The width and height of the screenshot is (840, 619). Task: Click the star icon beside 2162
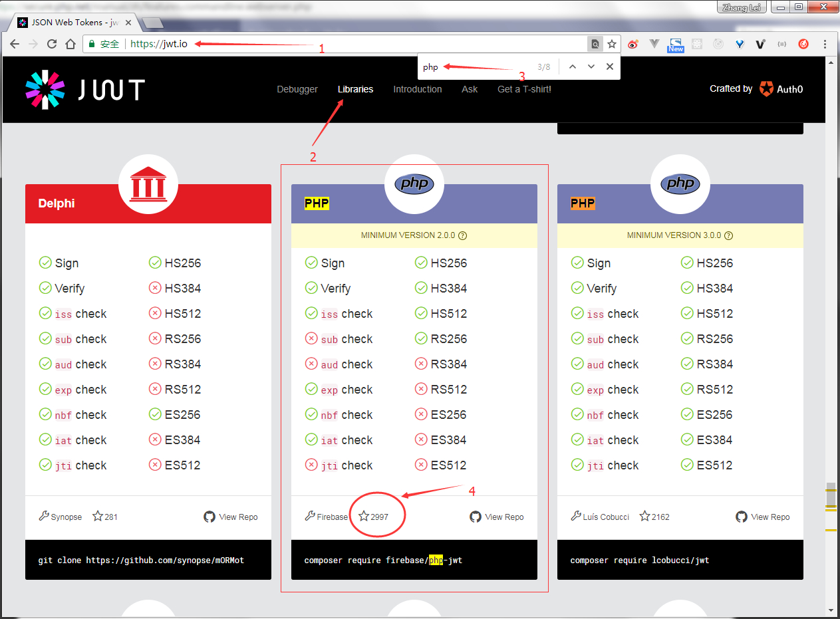(x=644, y=516)
